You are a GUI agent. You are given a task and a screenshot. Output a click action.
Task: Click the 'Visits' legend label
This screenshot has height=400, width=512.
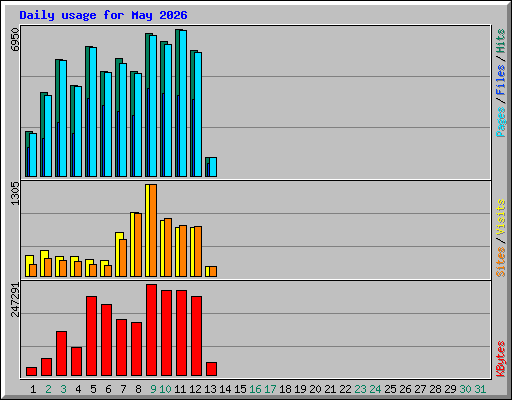[501, 217]
